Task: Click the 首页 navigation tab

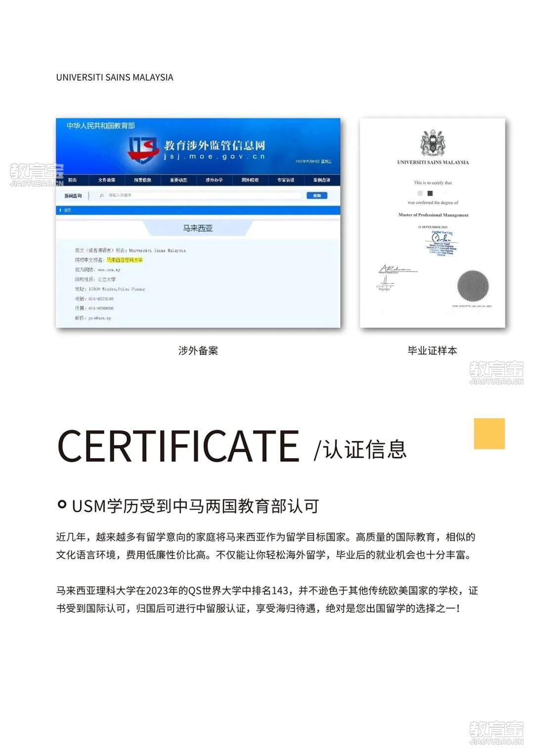Action: pos(72,180)
